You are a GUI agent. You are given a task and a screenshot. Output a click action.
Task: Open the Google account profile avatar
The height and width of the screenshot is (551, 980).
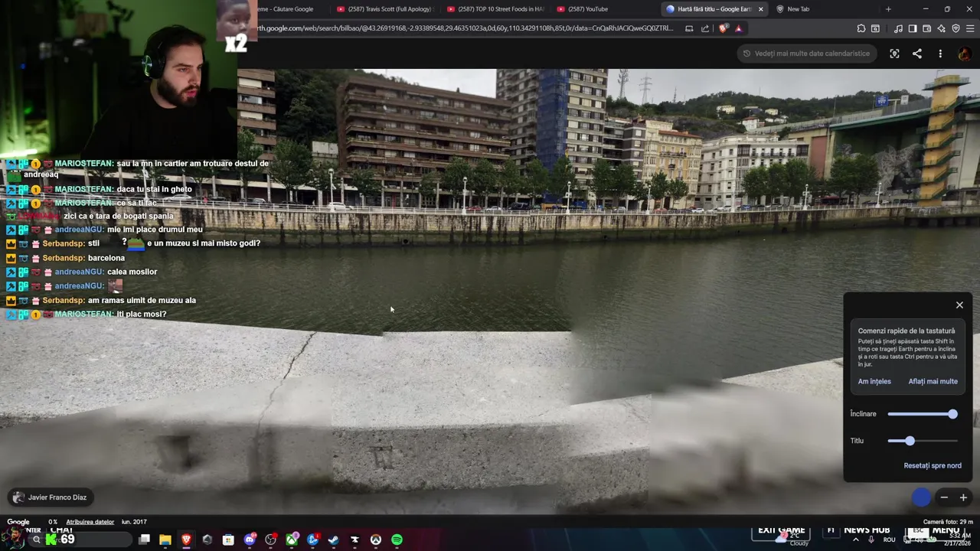click(964, 54)
